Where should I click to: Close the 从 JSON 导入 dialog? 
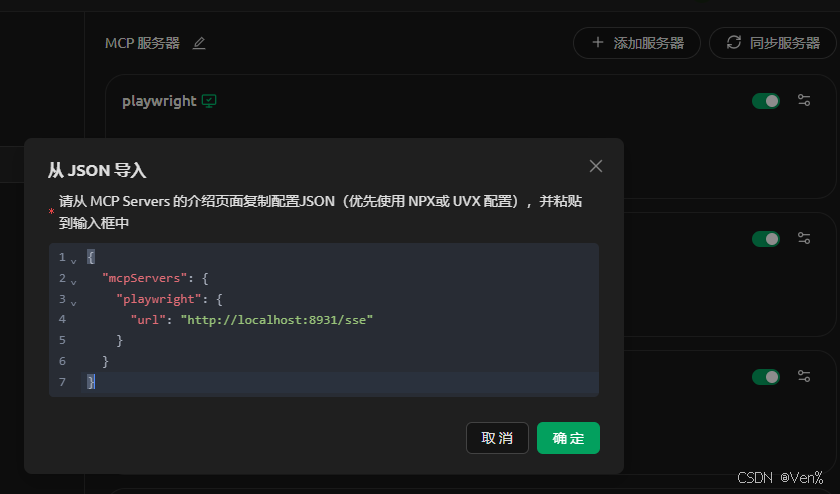596,166
